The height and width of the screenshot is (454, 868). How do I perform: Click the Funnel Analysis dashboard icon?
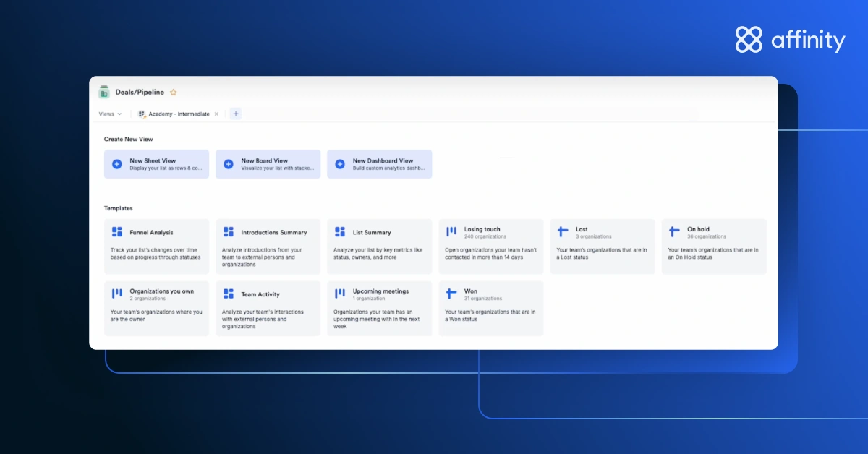tap(117, 232)
